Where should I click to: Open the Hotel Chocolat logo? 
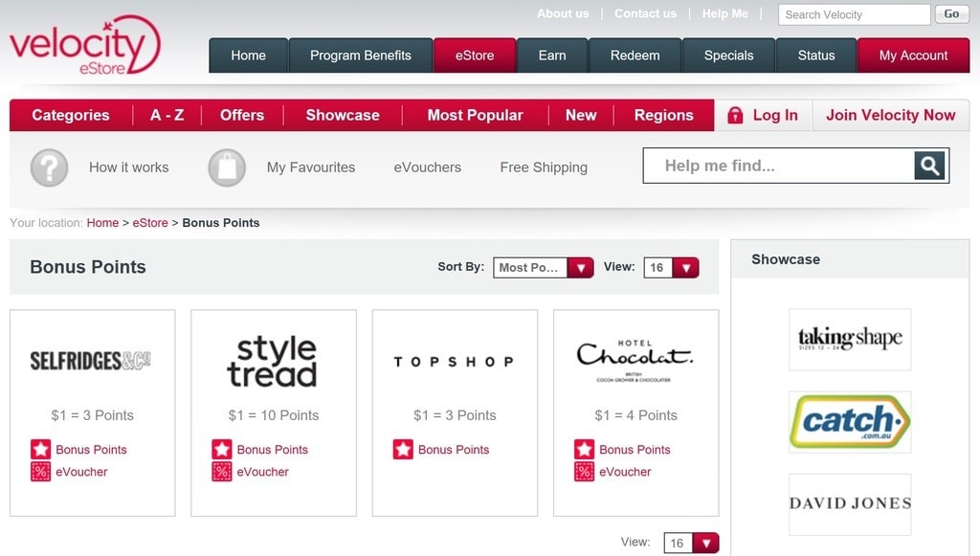635,361
